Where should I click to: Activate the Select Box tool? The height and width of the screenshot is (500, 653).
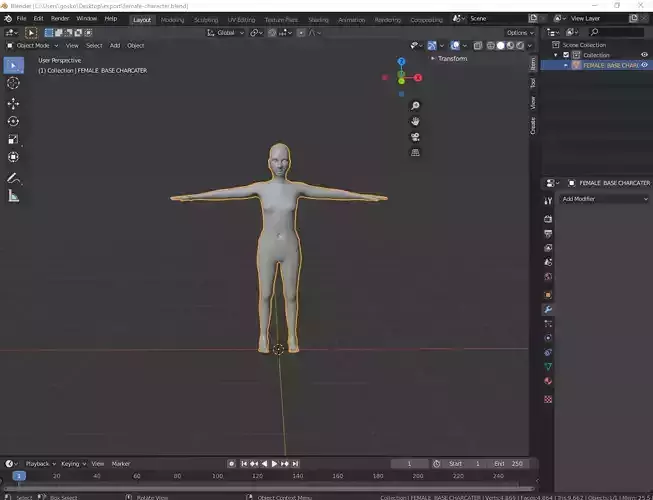[x=13, y=65]
